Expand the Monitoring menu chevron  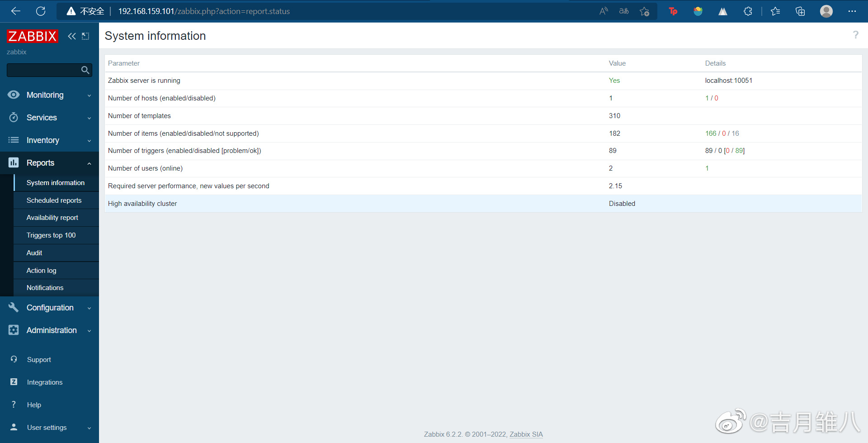pyautogui.click(x=89, y=95)
